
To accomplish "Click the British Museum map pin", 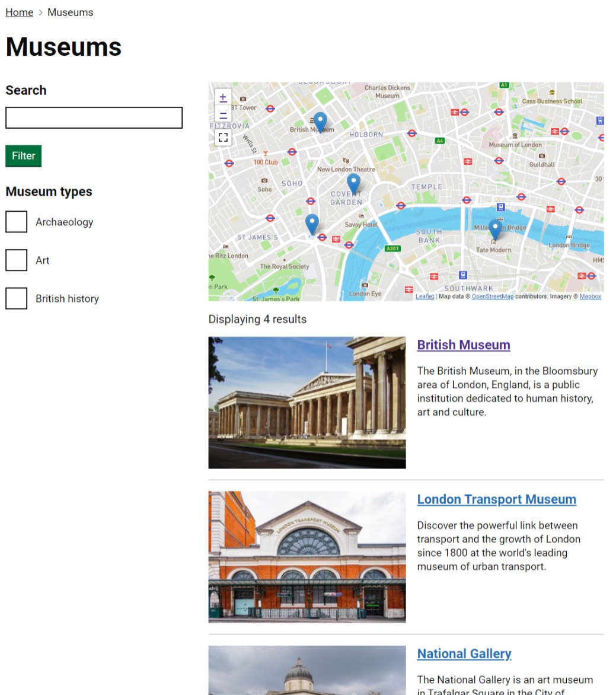I will [320, 122].
